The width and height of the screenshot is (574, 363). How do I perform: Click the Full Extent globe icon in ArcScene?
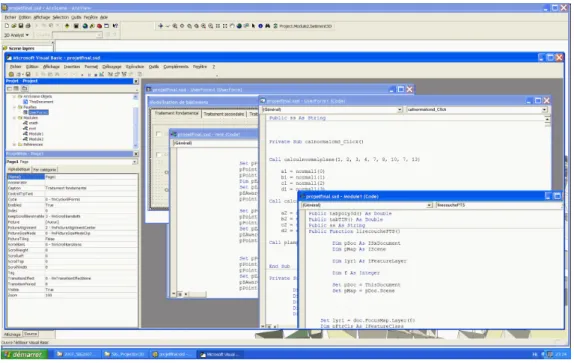[x=239, y=26]
